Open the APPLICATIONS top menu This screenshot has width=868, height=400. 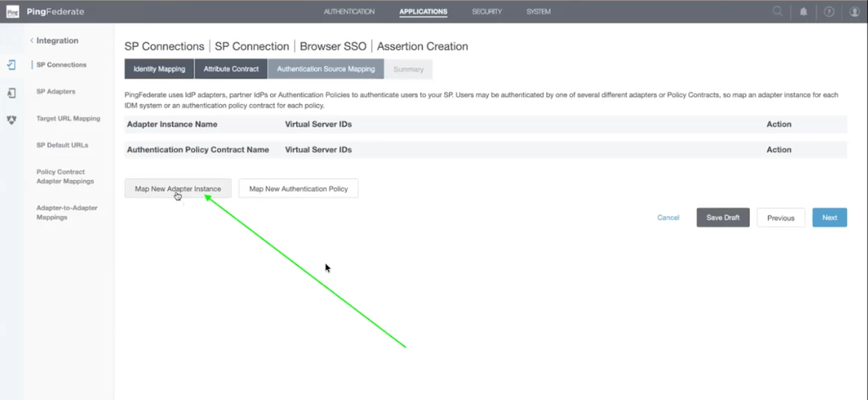[424, 12]
